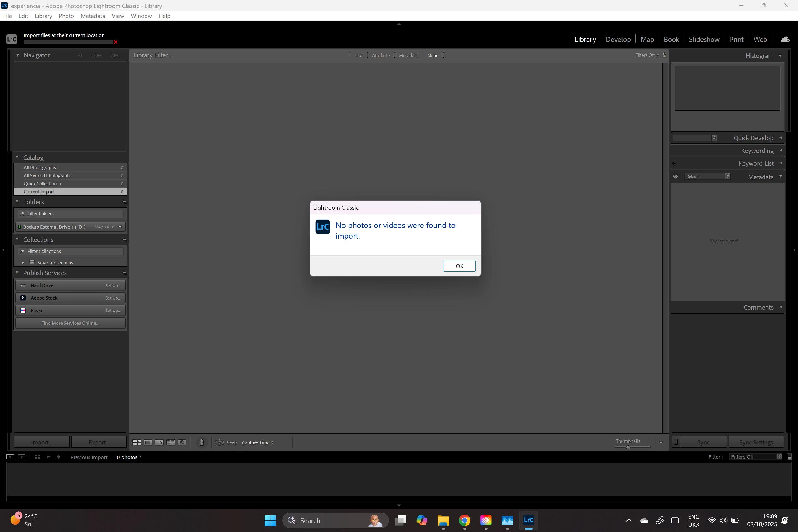
Task: Open Survey view icon
Action: (171, 443)
